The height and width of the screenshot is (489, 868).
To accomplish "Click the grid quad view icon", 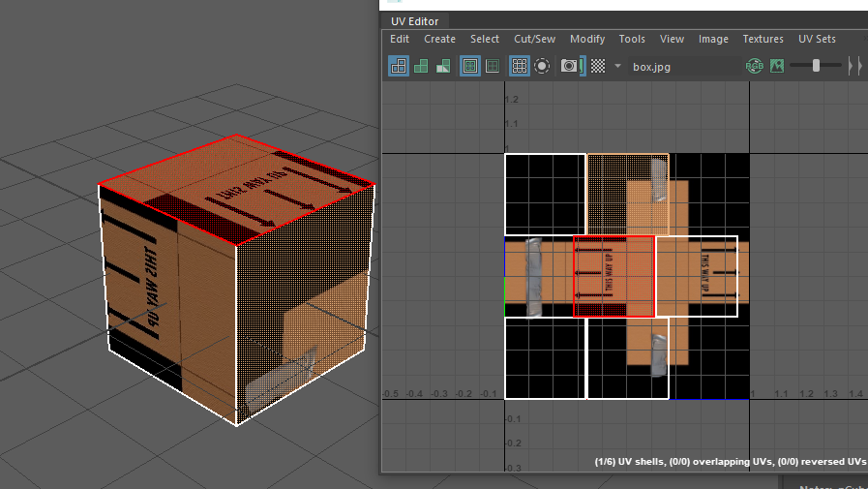I will tap(493, 66).
